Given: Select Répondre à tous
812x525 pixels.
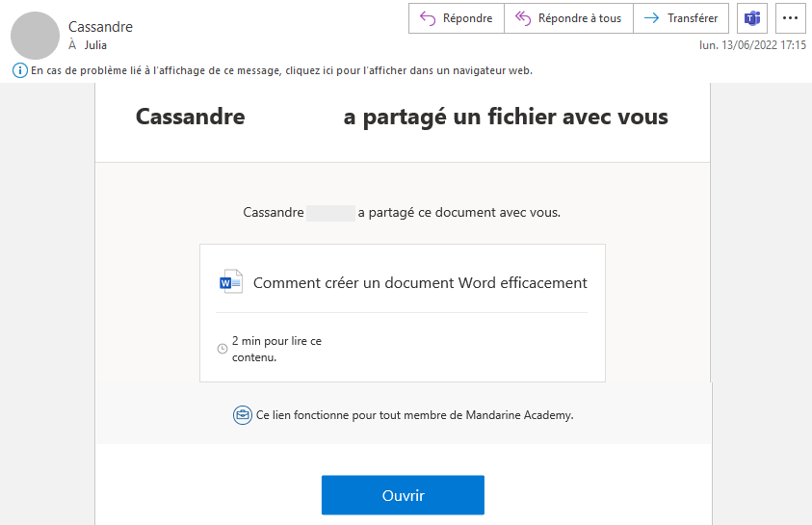Looking at the screenshot, I should click(568, 18).
